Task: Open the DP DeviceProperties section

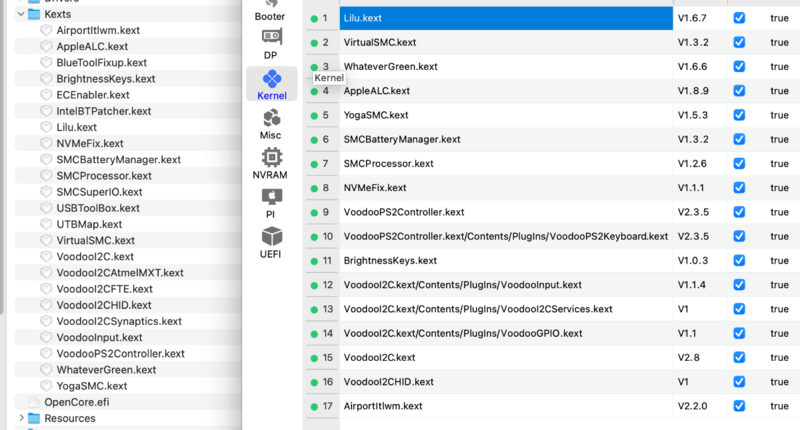Action: click(271, 44)
